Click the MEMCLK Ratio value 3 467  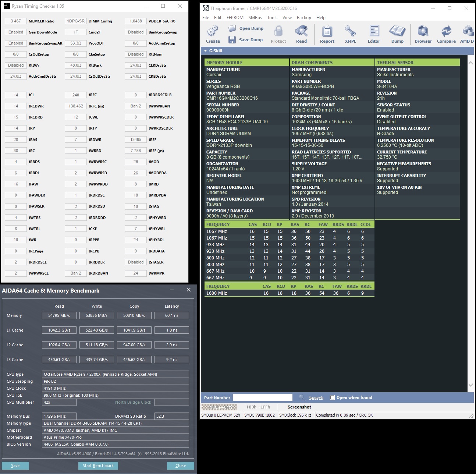(x=16, y=21)
